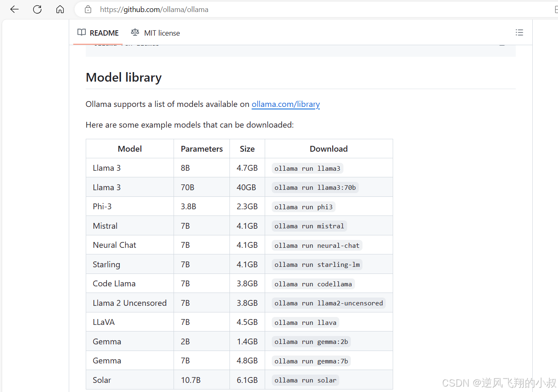Select the ollama run mistral command

(x=309, y=226)
